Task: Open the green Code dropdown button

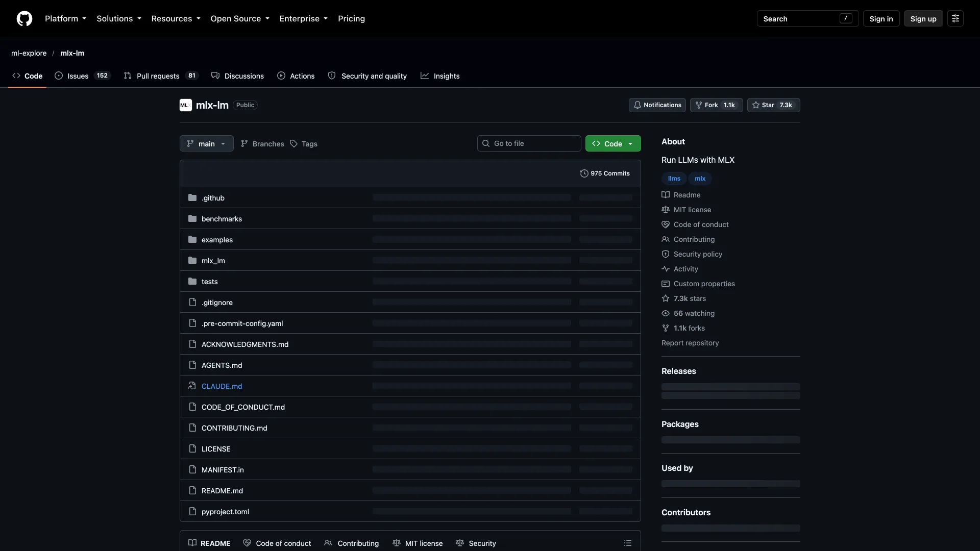Action: pos(613,144)
